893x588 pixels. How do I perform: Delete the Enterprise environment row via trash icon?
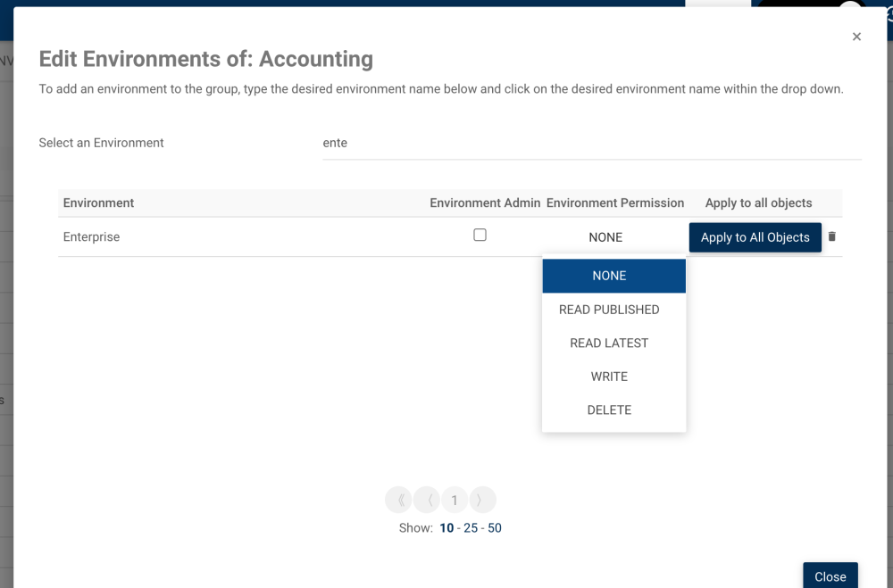(x=832, y=236)
